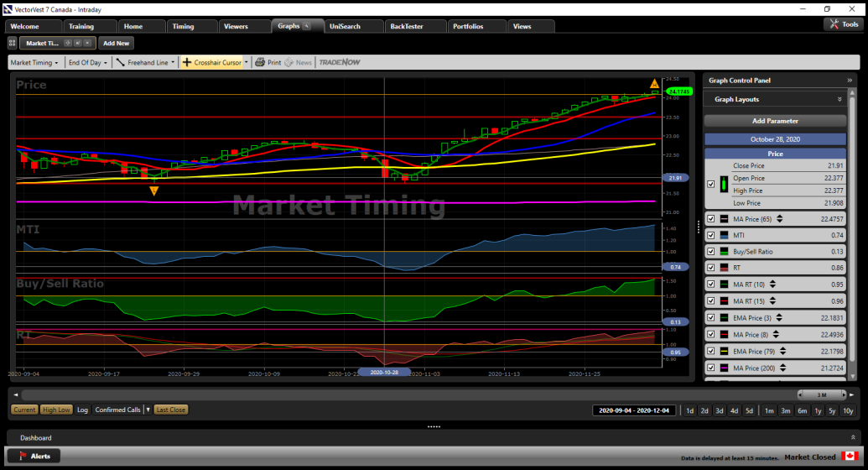Click the right arrow of timeline scrollbar
The image size is (868, 470).
pyautogui.click(x=852, y=394)
